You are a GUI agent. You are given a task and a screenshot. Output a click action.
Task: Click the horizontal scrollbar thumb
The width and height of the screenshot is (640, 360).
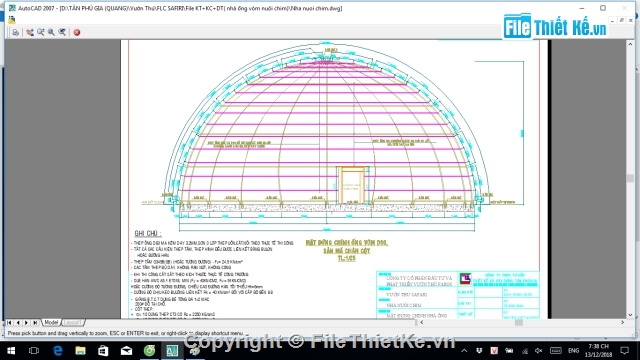[x=519, y=322]
